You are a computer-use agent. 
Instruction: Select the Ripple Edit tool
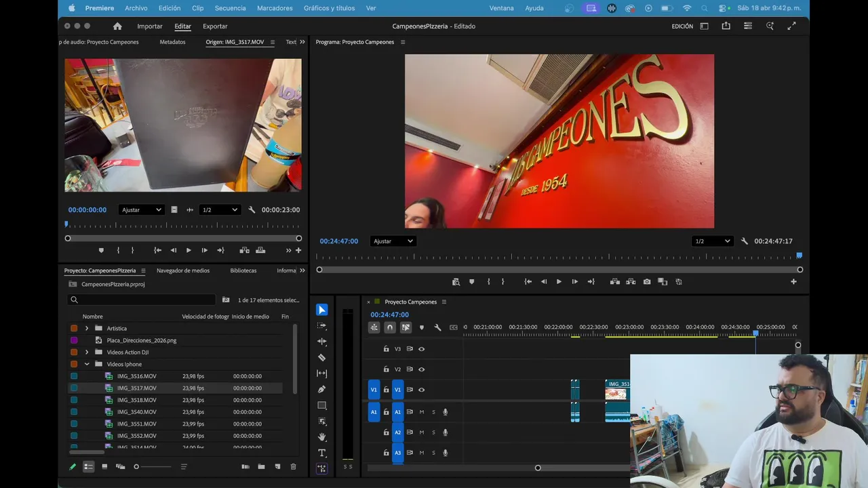322,342
